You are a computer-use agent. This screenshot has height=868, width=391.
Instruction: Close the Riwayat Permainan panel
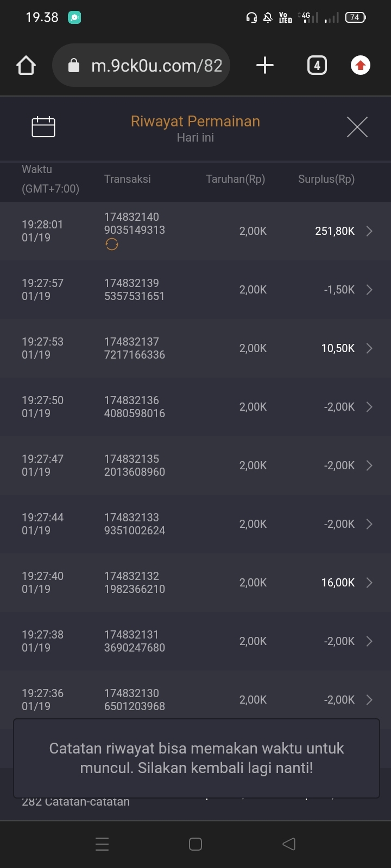(357, 127)
